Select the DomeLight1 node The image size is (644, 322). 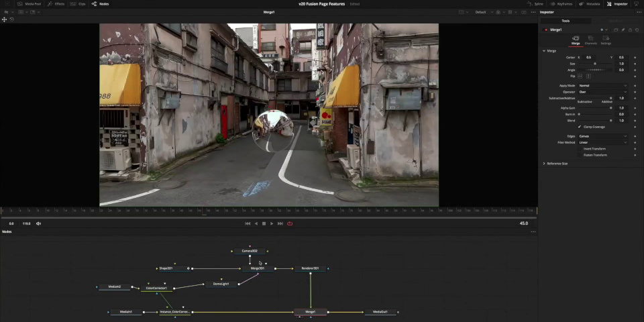click(x=221, y=284)
